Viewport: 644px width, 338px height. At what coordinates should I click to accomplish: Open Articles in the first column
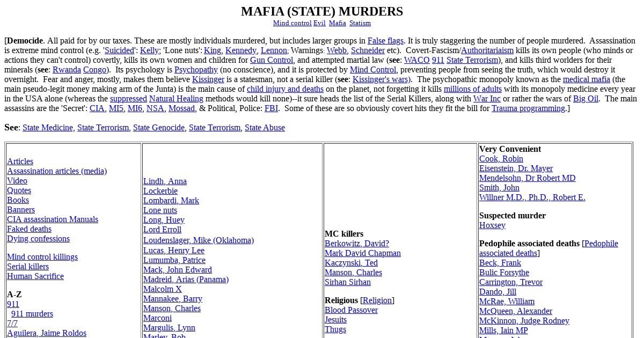20,161
